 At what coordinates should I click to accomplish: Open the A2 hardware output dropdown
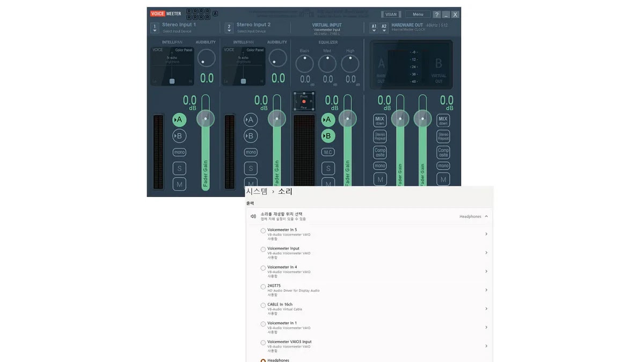click(384, 28)
